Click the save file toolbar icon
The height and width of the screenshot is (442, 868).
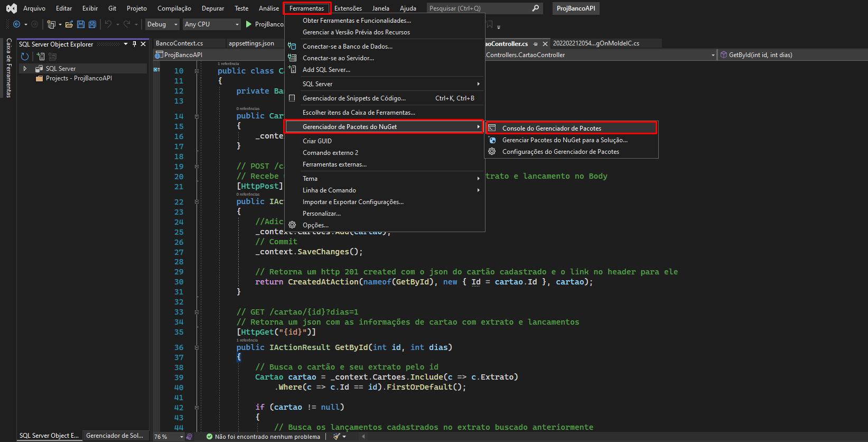click(81, 24)
